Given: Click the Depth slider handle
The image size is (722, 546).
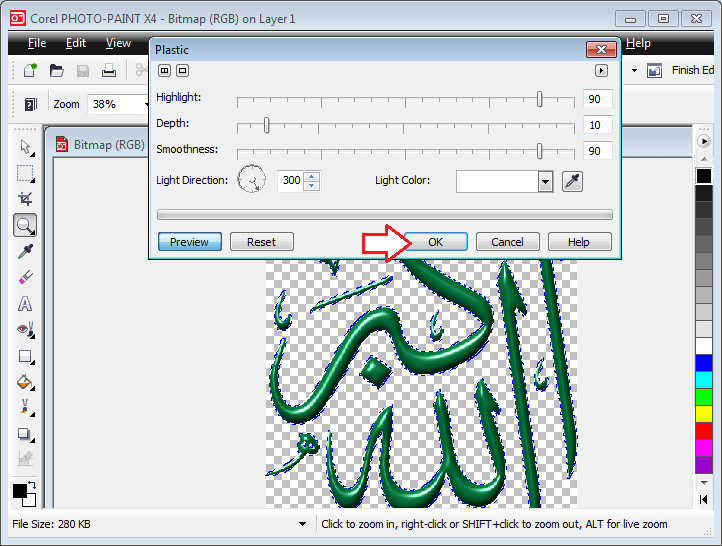Looking at the screenshot, I should [266, 125].
